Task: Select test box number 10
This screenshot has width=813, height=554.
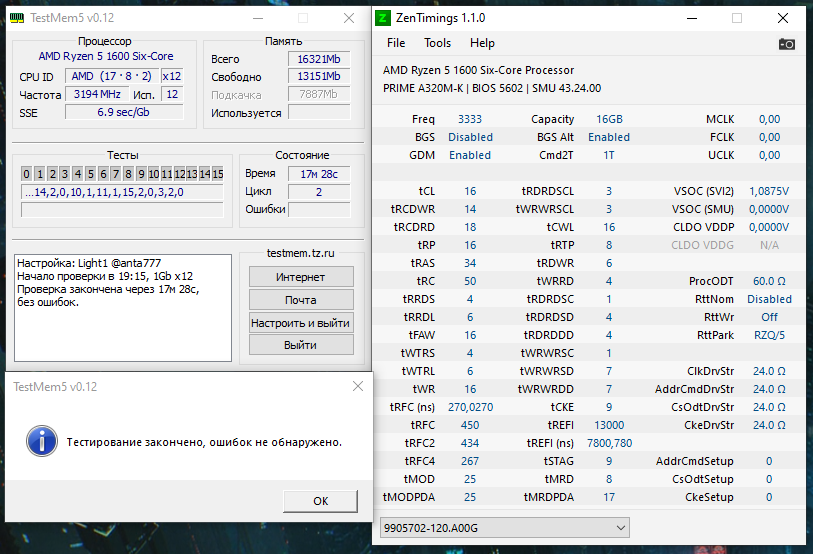Action: (x=153, y=174)
